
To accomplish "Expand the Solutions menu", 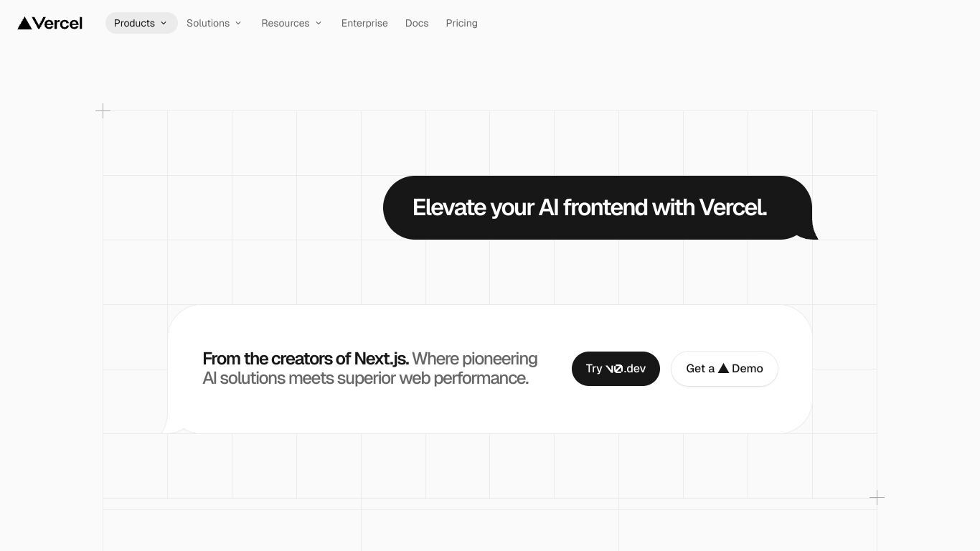I will tap(214, 23).
